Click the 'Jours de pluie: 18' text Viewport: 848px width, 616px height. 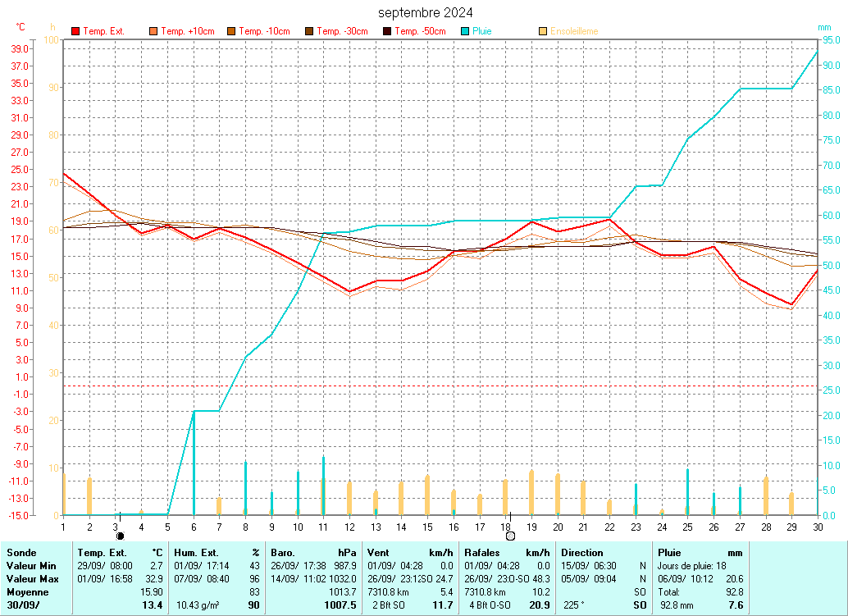pyautogui.click(x=691, y=566)
